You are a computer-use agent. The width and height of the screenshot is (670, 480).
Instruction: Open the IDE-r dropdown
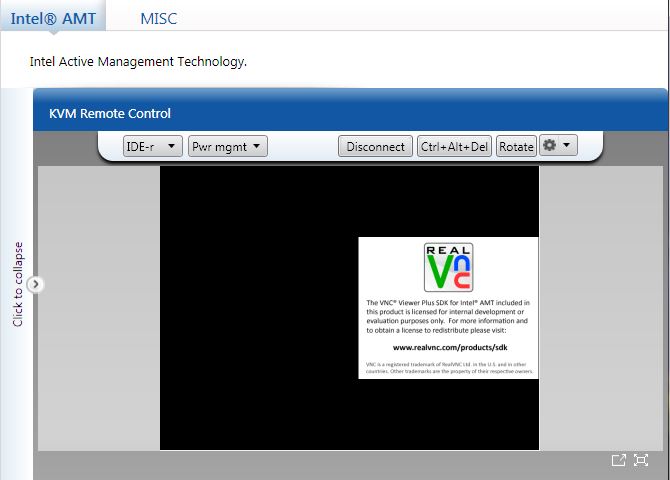153,146
